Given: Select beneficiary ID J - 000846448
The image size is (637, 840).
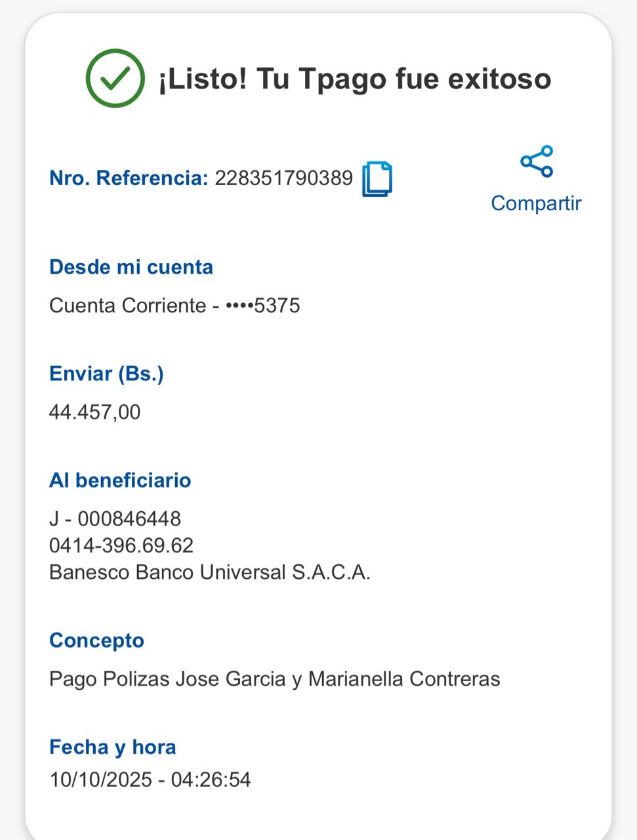Looking at the screenshot, I should click(x=115, y=519).
